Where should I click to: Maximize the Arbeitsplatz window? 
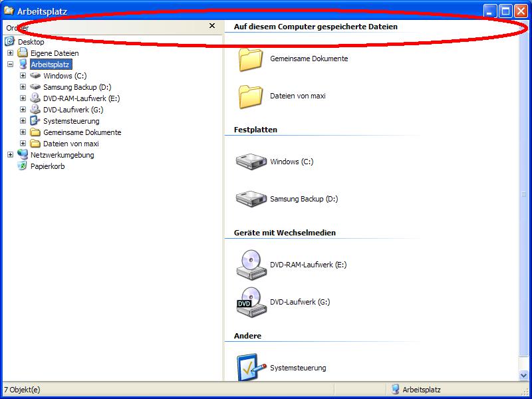tap(505, 11)
